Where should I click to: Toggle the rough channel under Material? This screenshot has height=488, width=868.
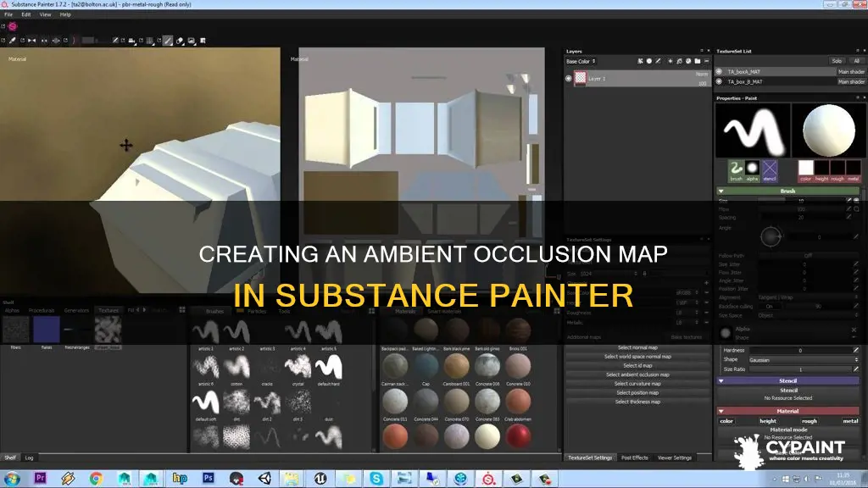coord(810,421)
